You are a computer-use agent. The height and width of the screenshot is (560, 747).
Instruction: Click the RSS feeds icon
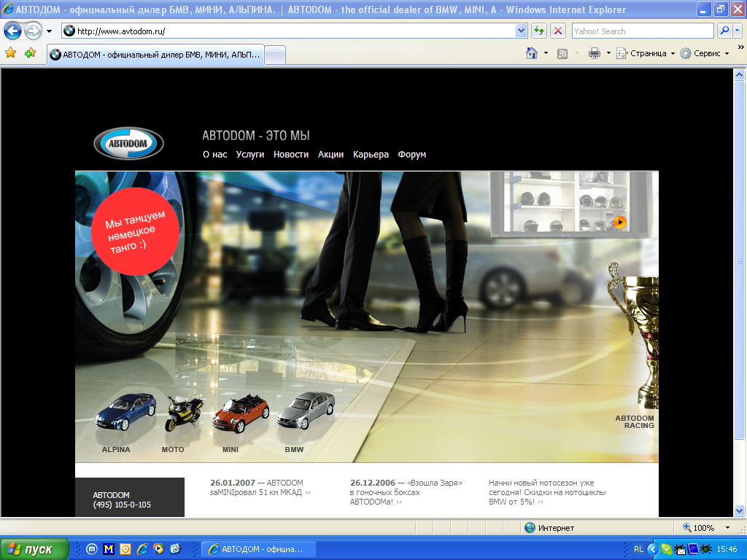pos(562,53)
